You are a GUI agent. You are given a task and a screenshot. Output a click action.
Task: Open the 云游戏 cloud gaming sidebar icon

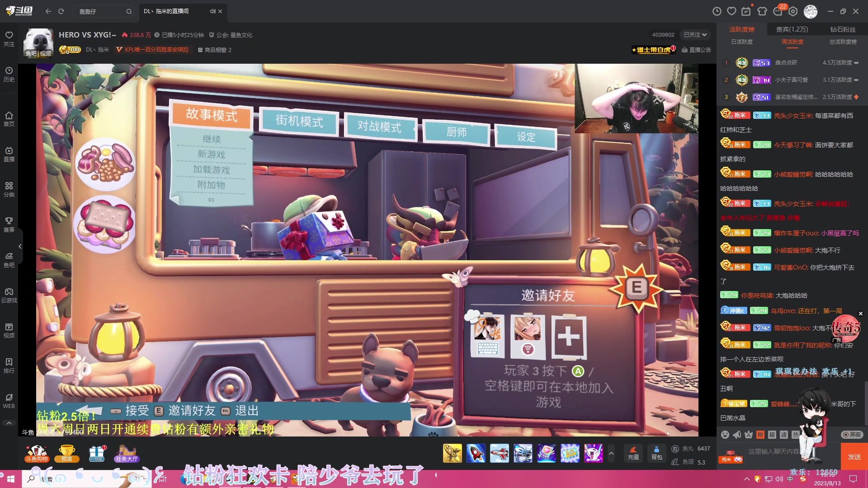tap(9, 295)
